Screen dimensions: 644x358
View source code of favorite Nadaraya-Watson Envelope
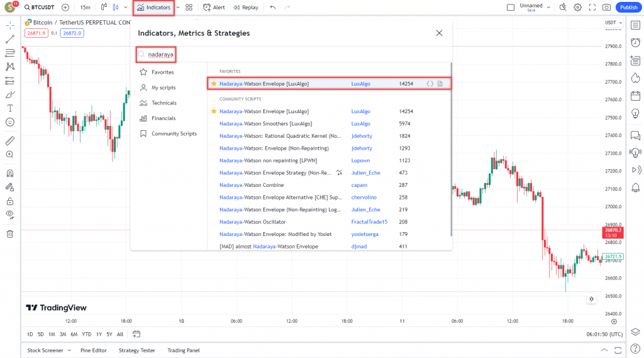tap(430, 84)
